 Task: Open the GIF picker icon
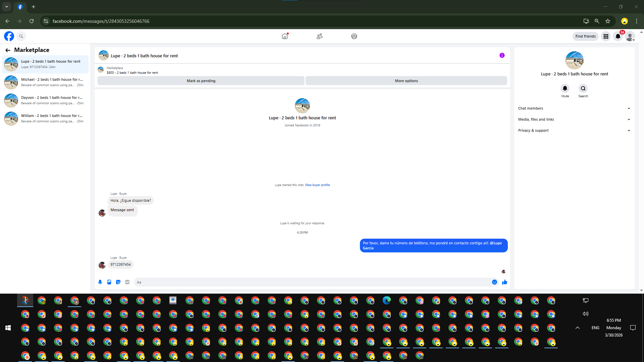pyautogui.click(x=127, y=282)
